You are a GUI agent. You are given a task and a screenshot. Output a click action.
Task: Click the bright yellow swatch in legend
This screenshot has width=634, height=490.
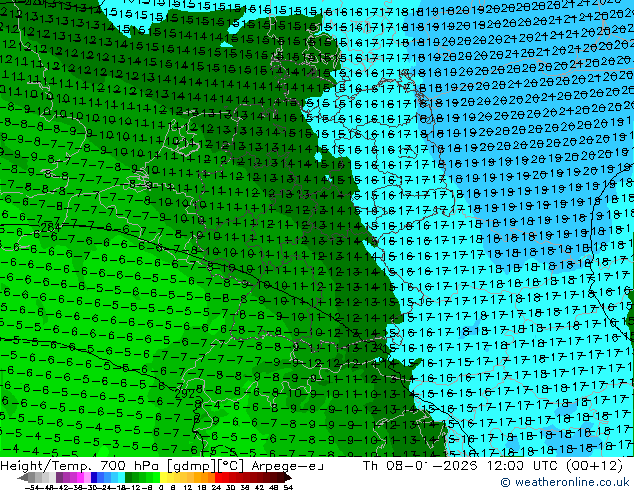pyautogui.click(x=163, y=477)
